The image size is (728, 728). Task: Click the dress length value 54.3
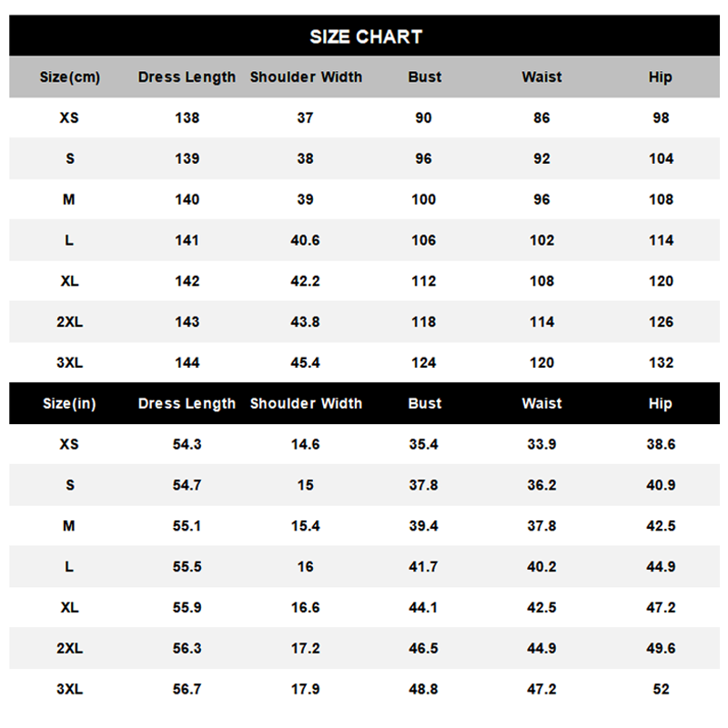point(187,444)
